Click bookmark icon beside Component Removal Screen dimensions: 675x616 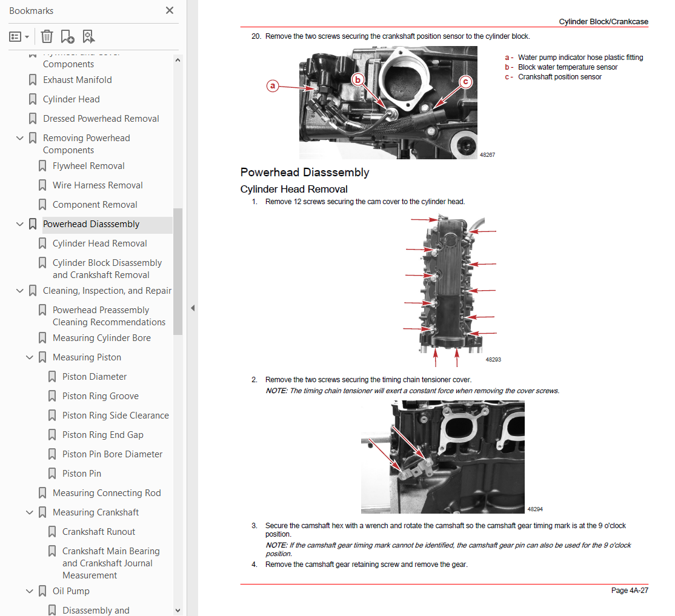(x=42, y=205)
